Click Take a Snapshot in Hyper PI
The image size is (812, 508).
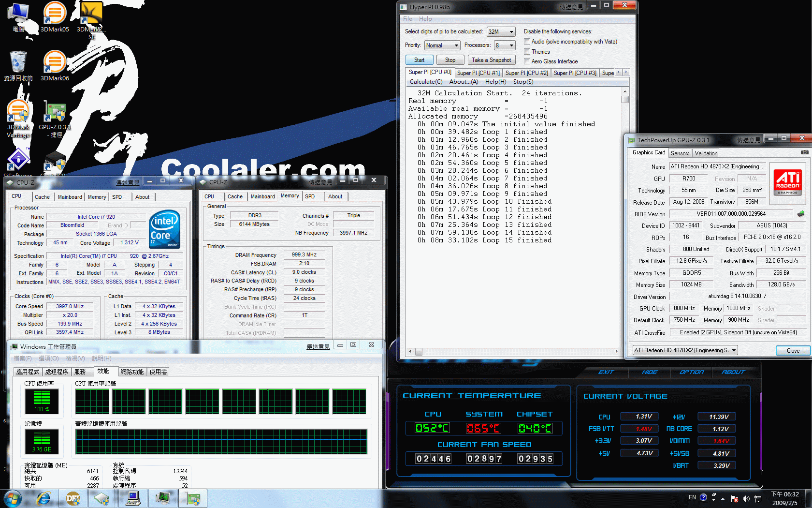pyautogui.click(x=492, y=60)
